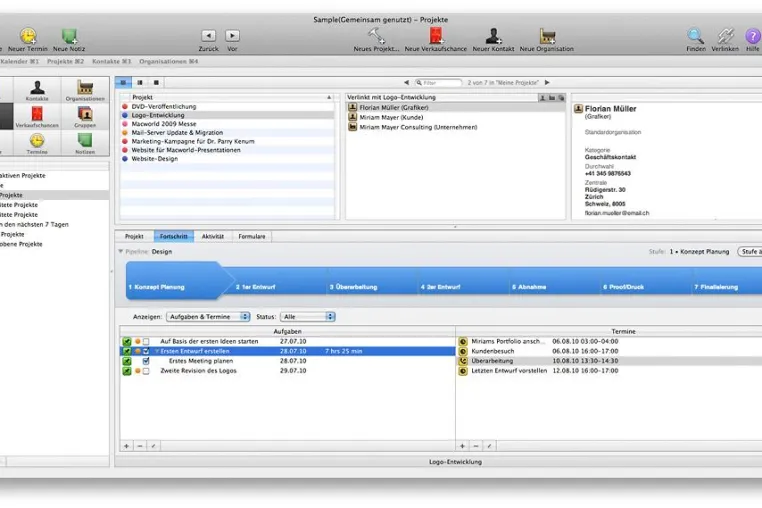Uncheck 'Ersten Entwurf erstellen' task checkbox
The height and width of the screenshot is (508, 762).
(x=146, y=351)
